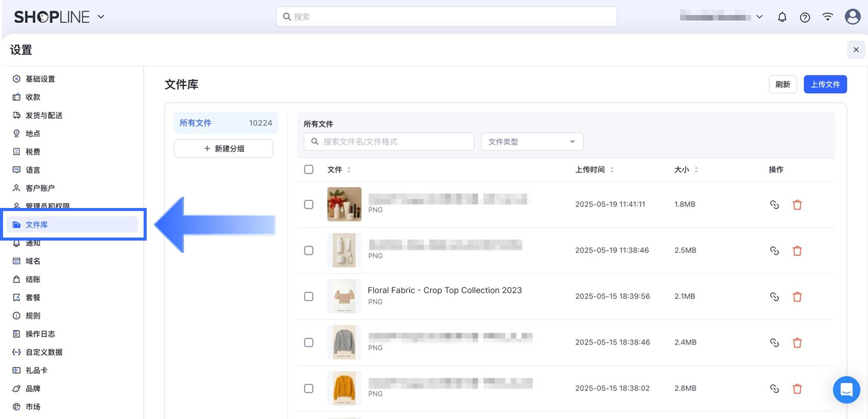
Task: Copy link for the 11:41:11 file
Action: coord(774,205)
